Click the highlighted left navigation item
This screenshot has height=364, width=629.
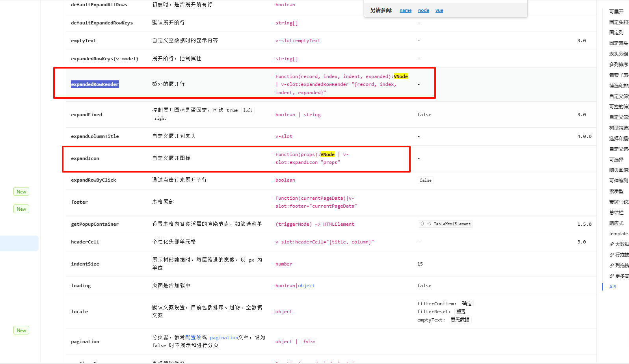(19, 243)
